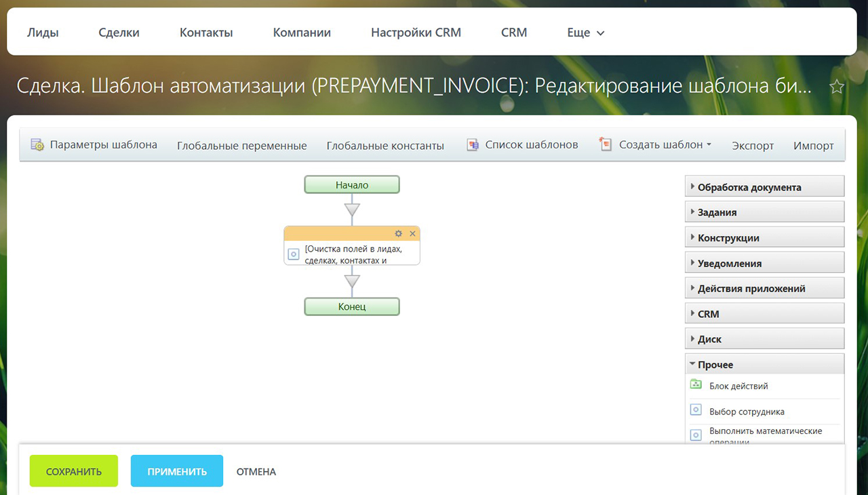Click the Выбор сотрудника label in Прочее
868x495 pixels.
click(x=747, y=412)
